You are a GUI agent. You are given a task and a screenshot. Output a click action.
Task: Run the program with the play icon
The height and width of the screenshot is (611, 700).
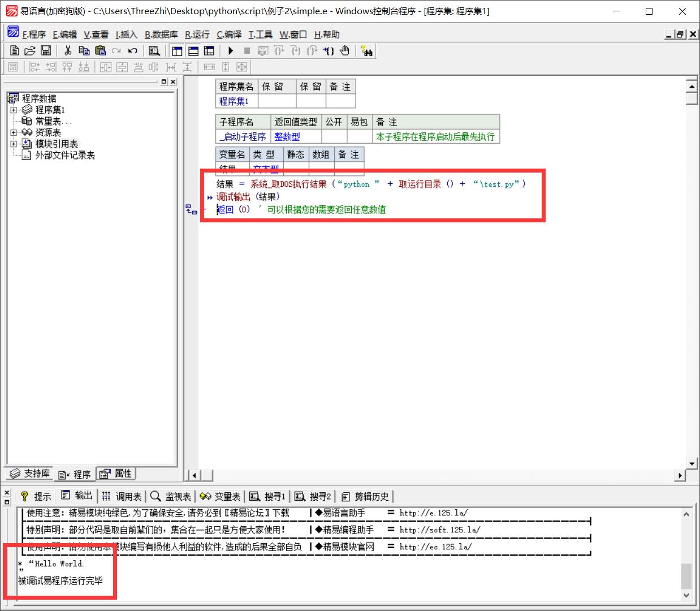[231, 51]
